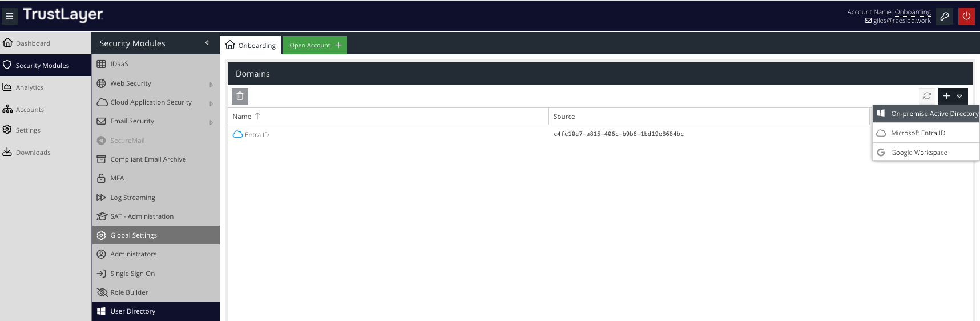The width and height of the screenshot is (980, 321).
Task: Click the Accounts hierarchy icon
Action: (x=7, y=109)
